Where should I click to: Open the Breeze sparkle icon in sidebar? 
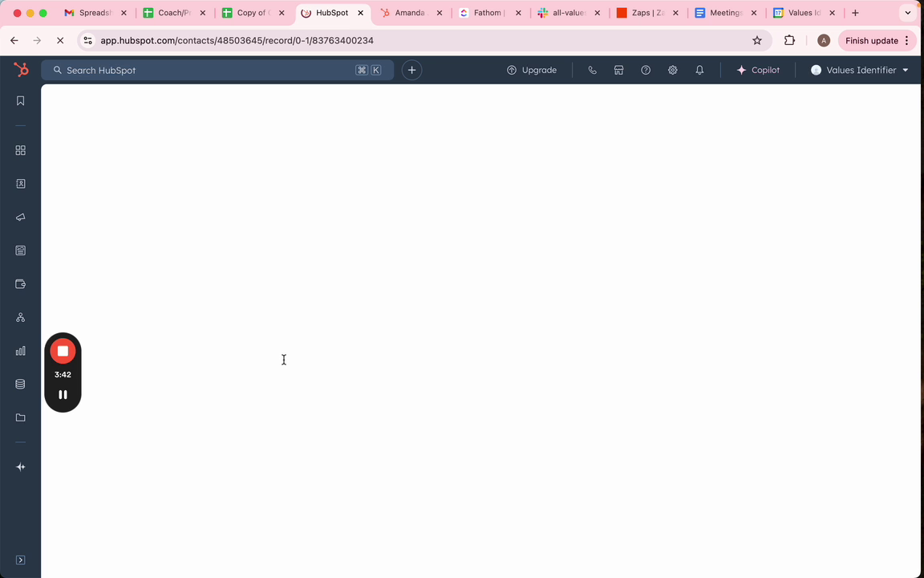pos(21,467)
